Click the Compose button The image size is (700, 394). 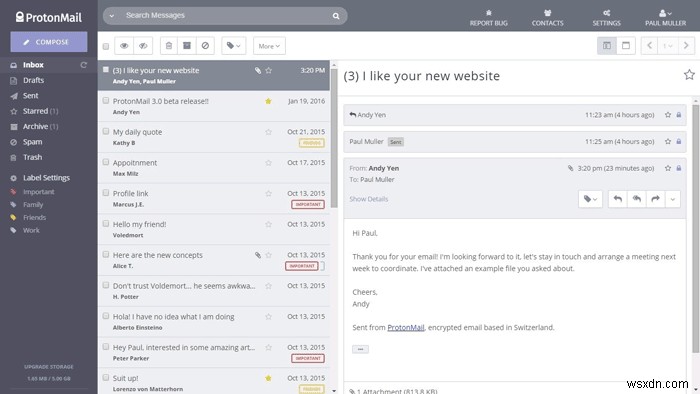[x=49, y=42]
